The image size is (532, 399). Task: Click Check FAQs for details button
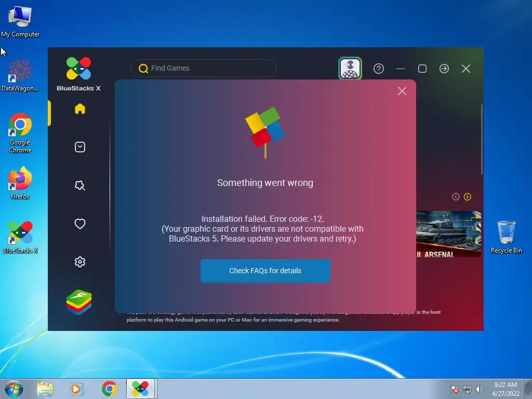265,271
